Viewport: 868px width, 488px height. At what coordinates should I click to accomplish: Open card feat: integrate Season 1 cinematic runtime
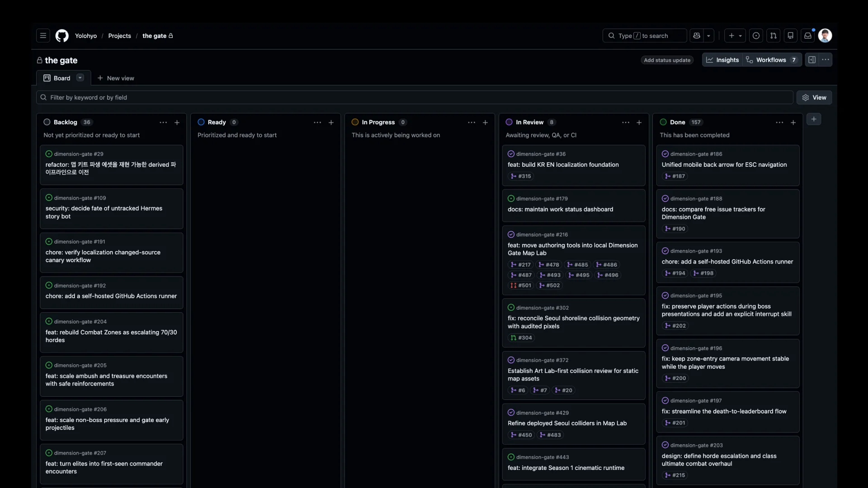[x=573, y=464]
